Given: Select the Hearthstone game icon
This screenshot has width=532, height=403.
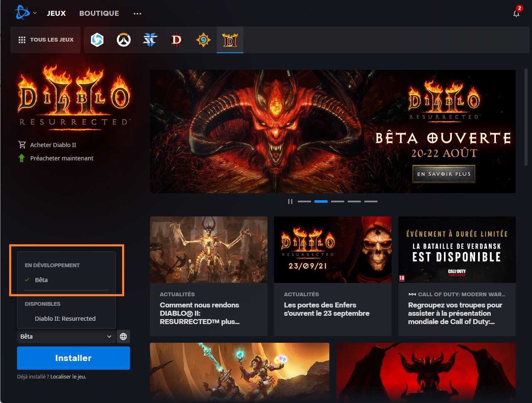Looking at the screenshot, I should point(203,40).
